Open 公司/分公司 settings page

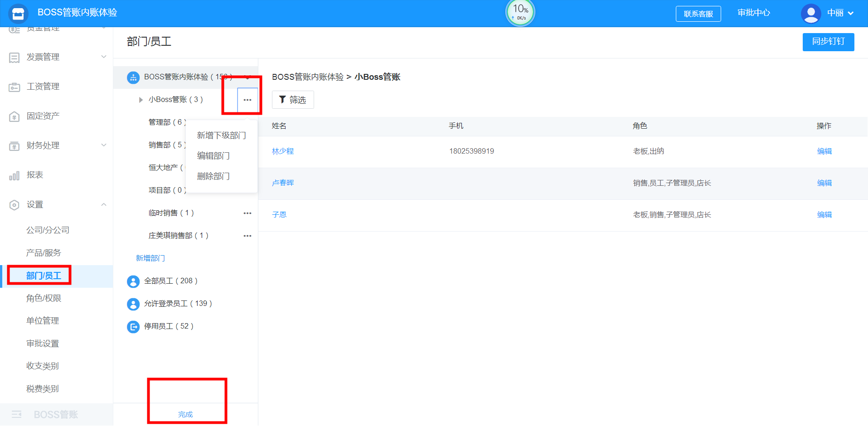(48, 230)
